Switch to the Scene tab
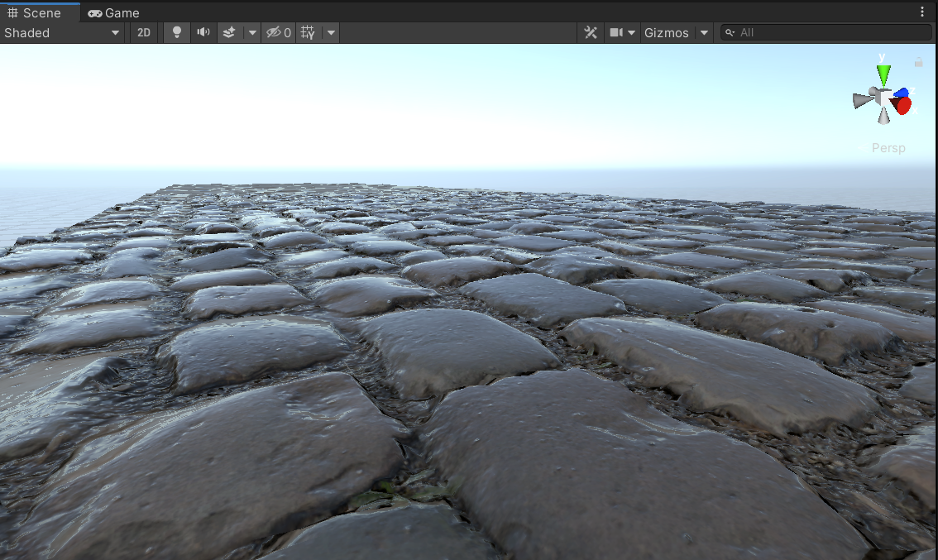The width and height of the screenshot is (938, 560). (40, 12)
